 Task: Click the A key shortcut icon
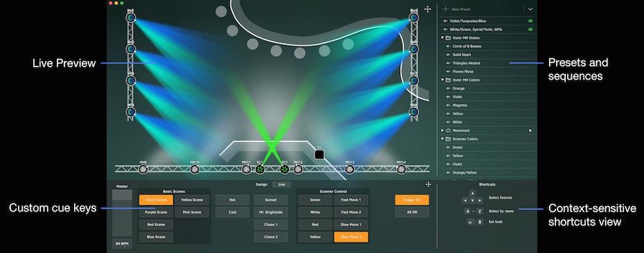(x=467, y=211)
